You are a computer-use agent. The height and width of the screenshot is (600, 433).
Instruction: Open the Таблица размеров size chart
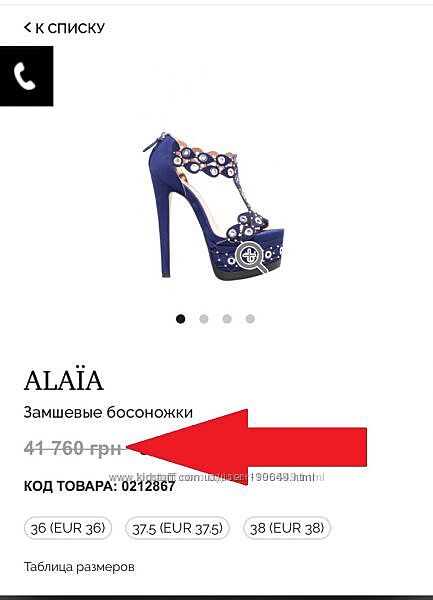coord(79,566)
